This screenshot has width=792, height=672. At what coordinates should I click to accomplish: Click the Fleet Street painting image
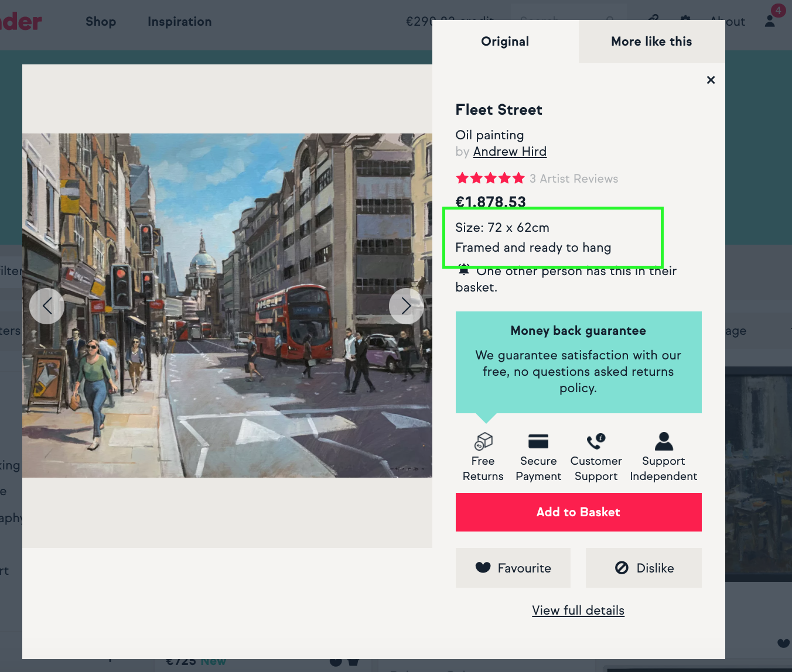tap(227, 306)
